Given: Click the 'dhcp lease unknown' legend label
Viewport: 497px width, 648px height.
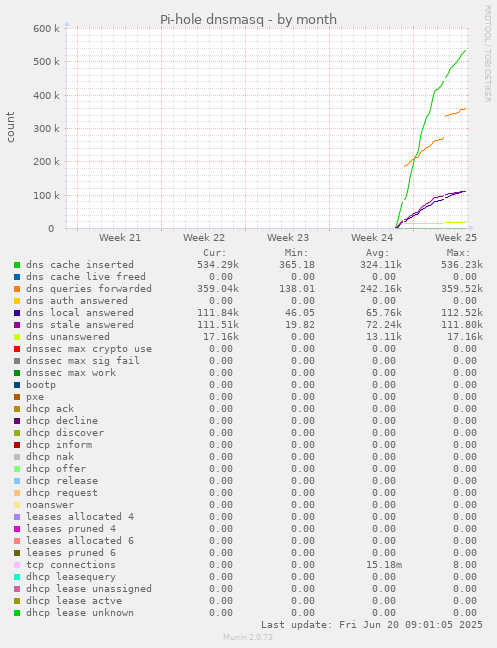Looking at the screenshot, I should pyautogui.click(x=80, y=613).
